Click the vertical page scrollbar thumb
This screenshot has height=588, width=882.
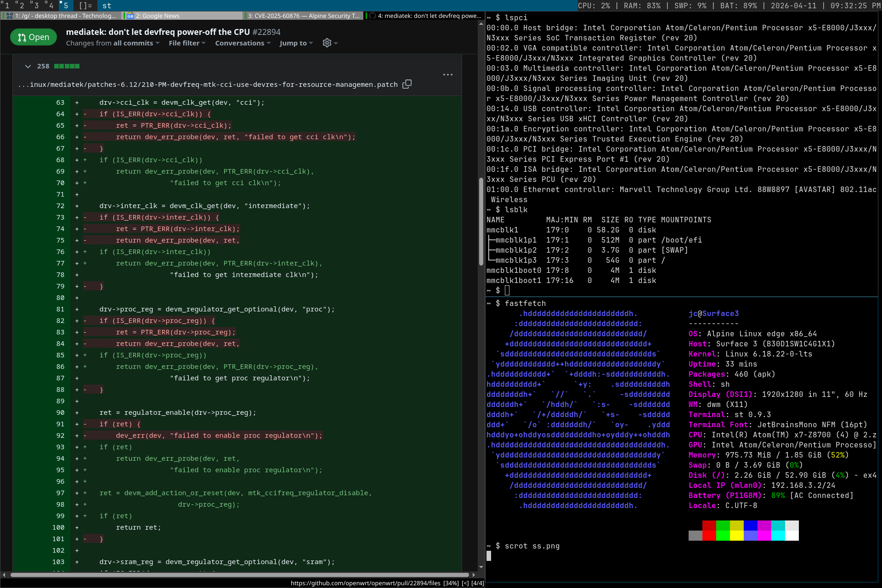481,220
